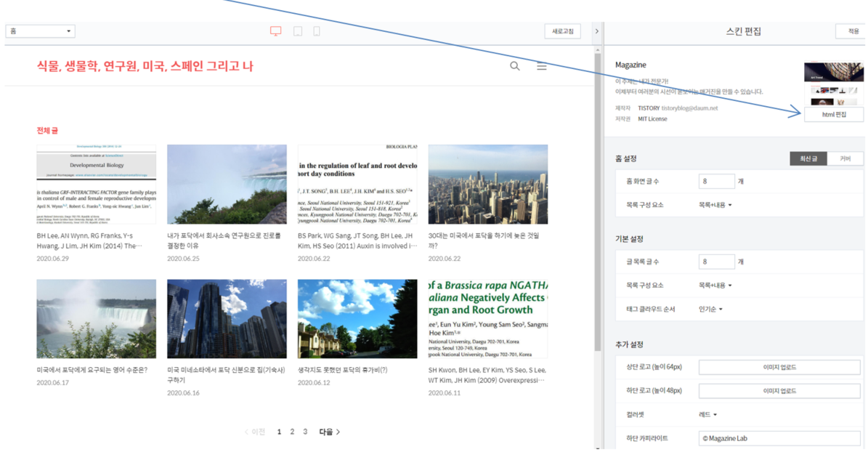Open the 태그 클라우드 순서 dropdown
Image resolution: width=868 pixels, height=452 pixels.
710,309
